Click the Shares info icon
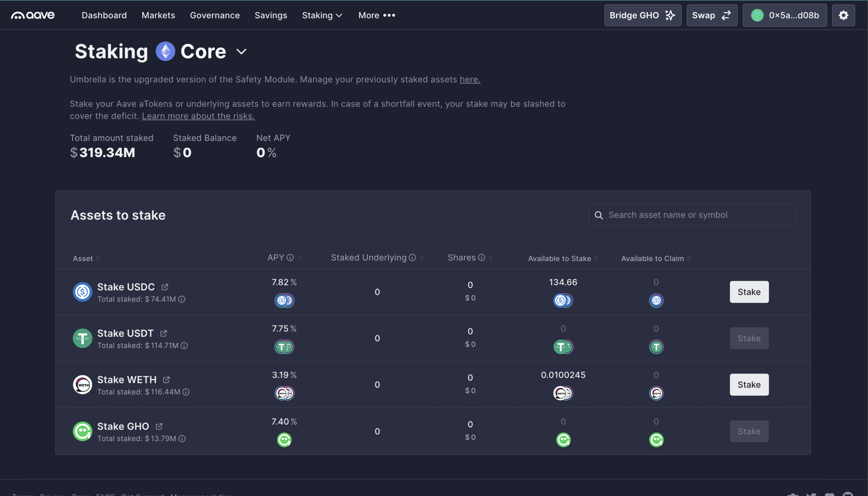Screen dimensions: 868x496 tap(481, 257)
